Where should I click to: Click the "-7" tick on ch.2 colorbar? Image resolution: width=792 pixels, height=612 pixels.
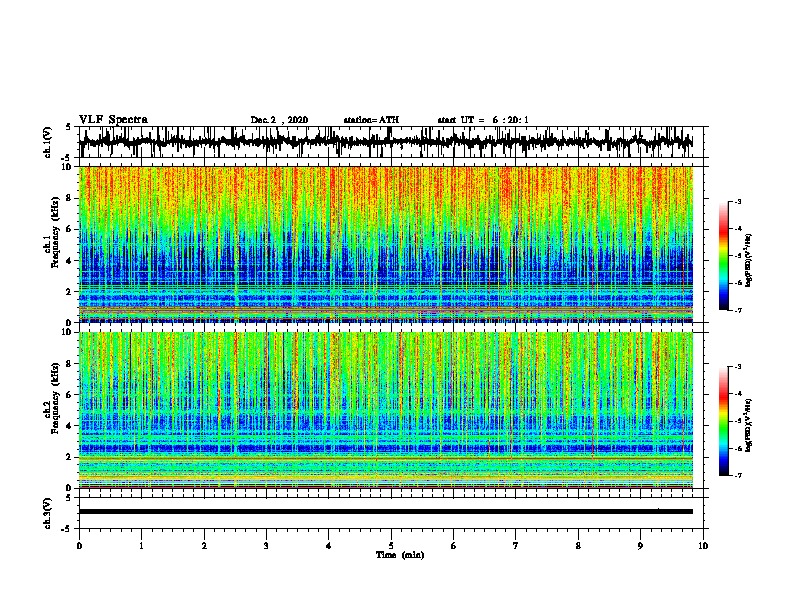click(738, 475)
